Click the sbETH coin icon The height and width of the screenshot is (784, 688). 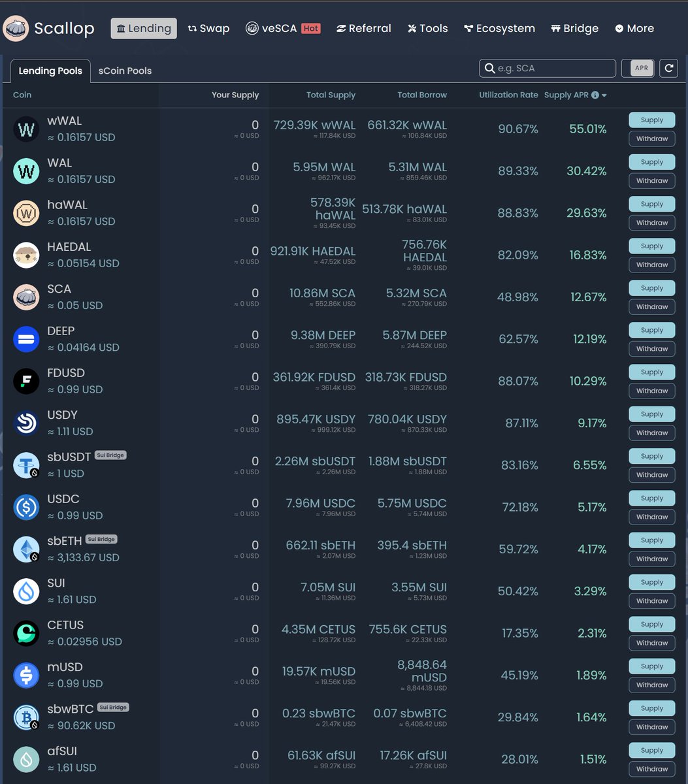(x=26, y=549)
